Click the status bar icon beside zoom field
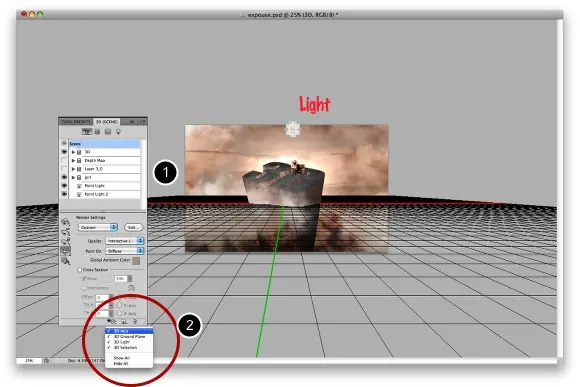This screenshot has width=580, height=387. [47, 360]
